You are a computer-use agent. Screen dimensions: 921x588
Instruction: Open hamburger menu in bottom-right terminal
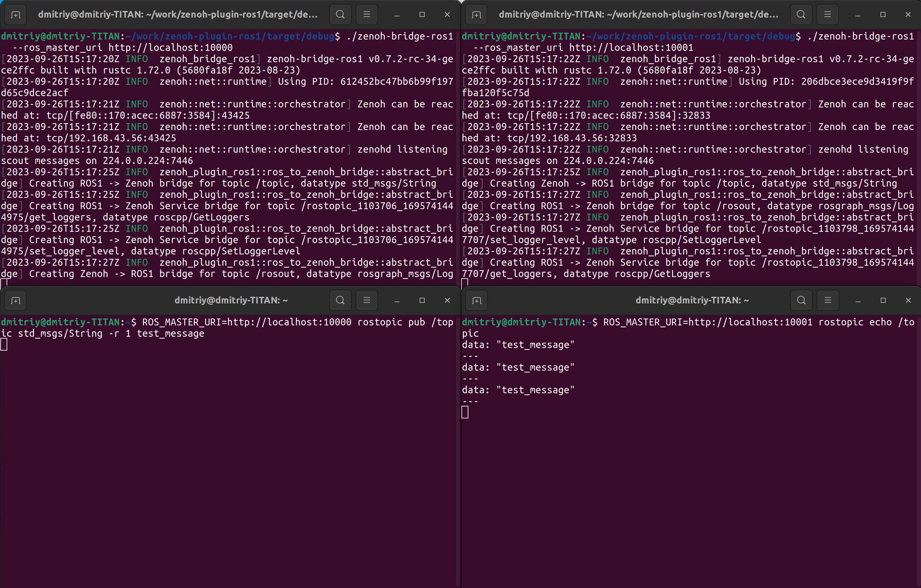[828, 301]
